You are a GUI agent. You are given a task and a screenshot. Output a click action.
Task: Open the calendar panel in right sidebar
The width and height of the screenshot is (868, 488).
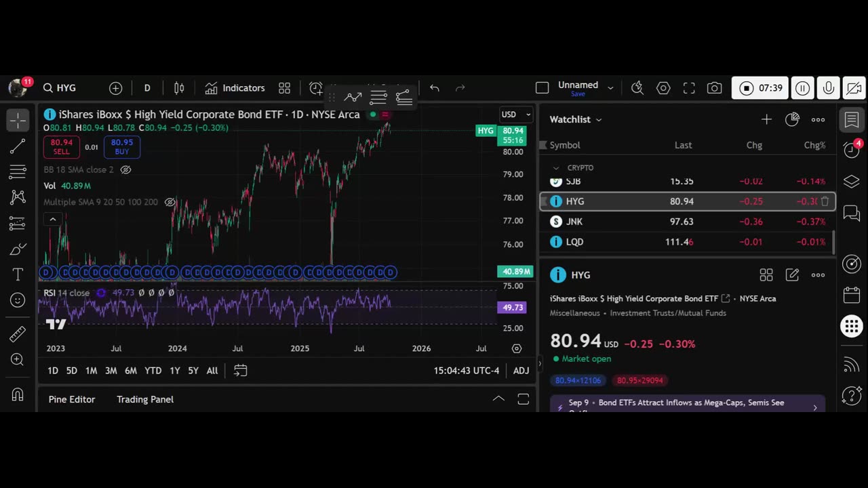[x=852, y=295]
